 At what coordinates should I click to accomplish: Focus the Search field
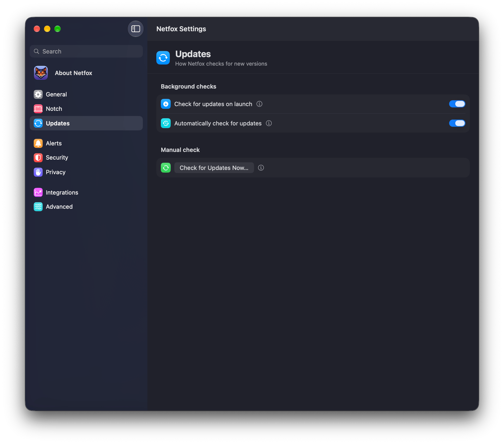coord(86,51)
